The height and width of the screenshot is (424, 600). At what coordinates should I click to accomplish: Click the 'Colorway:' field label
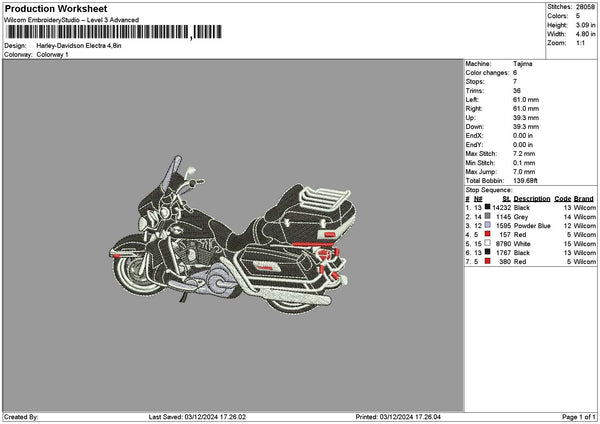18,55
